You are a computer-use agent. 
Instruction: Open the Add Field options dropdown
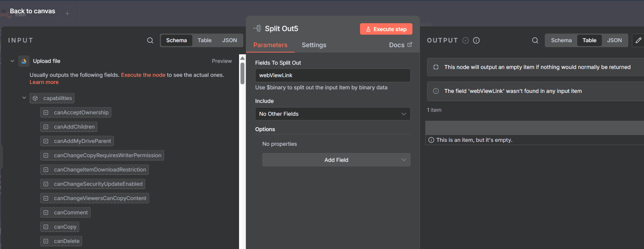(x=336, y=160)
